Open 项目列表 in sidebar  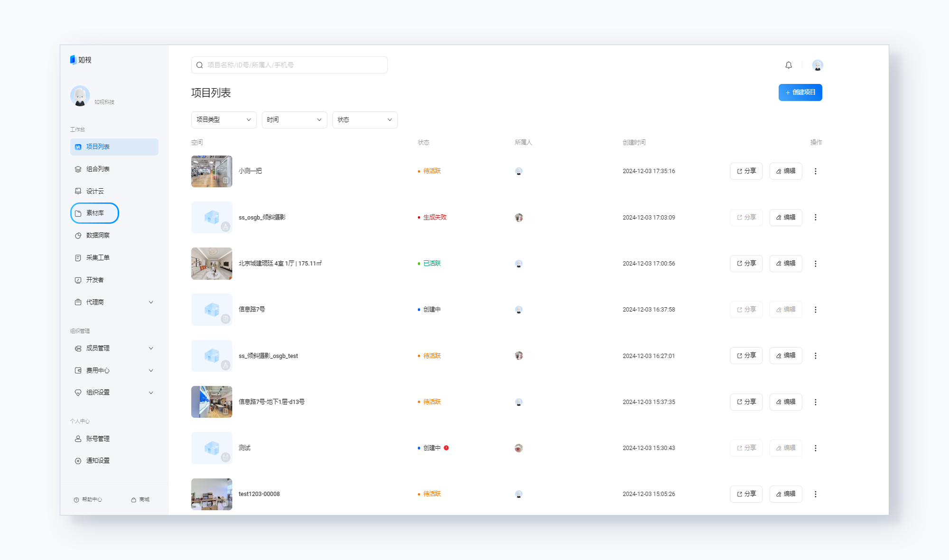114,147
